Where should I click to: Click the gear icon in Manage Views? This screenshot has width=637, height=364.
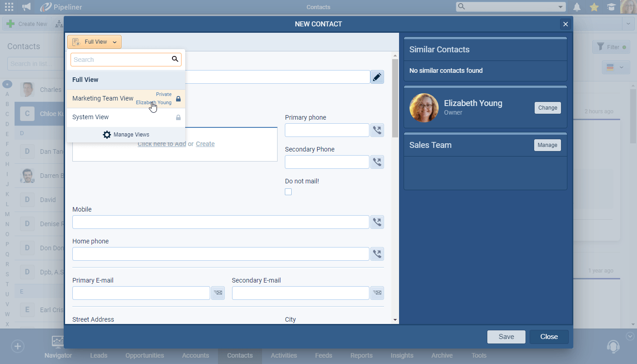(107, 135)
